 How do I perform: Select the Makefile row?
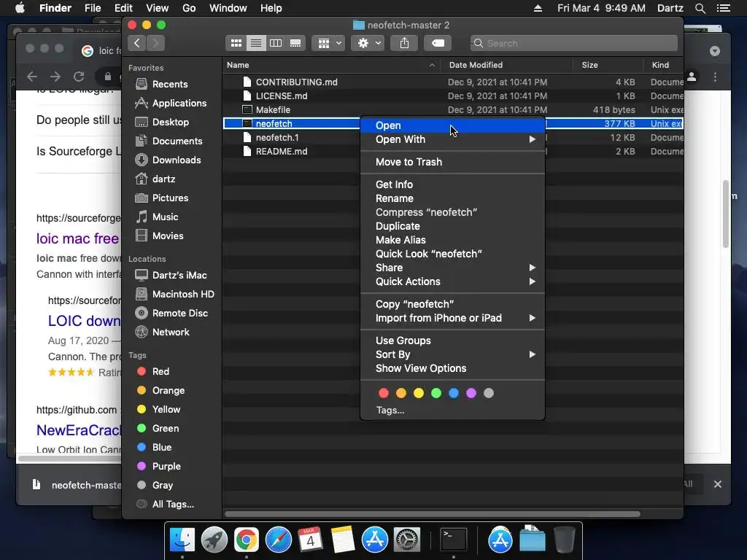click(x=452, y=110)
